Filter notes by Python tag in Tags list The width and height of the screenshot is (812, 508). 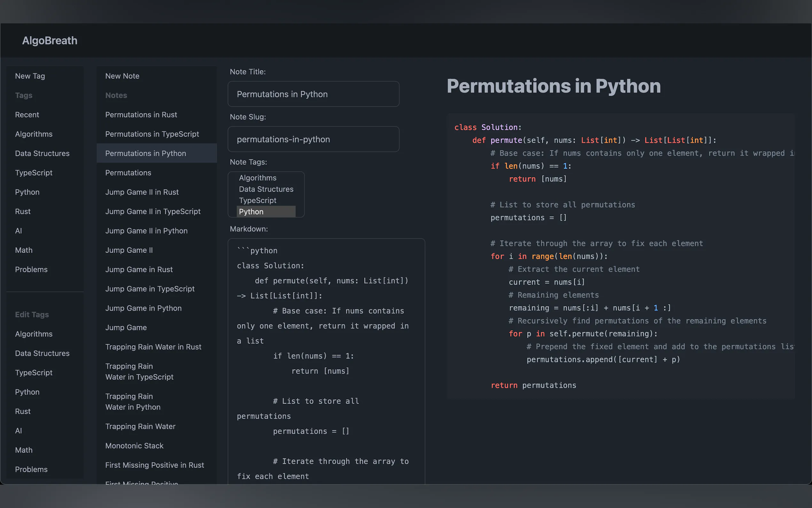[27, 192]
